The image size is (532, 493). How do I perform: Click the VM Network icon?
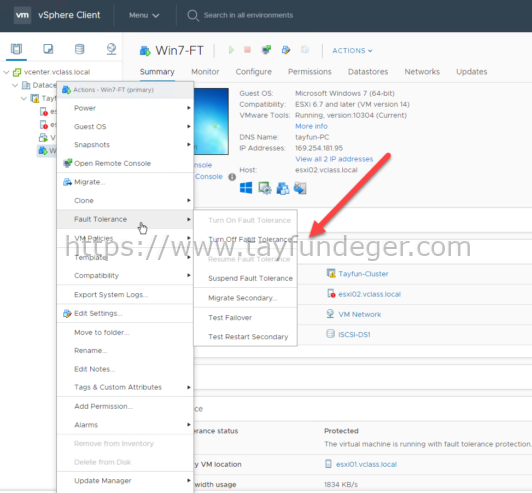[330, 314]
